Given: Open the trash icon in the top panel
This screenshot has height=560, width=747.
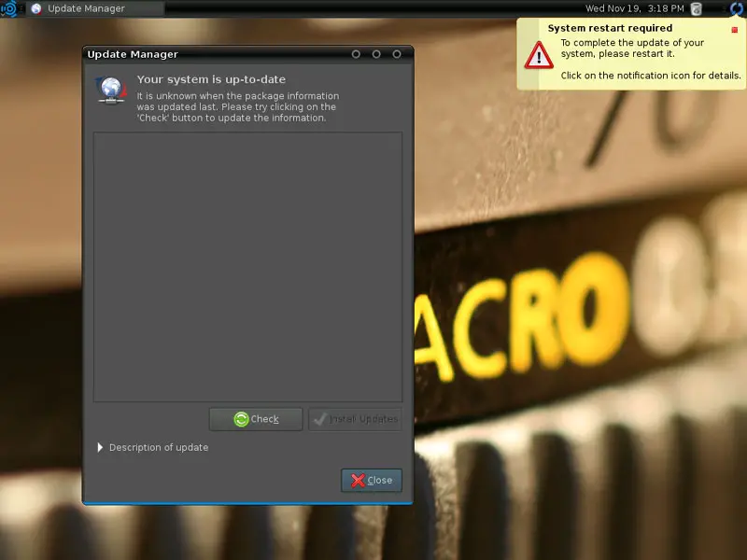Looking at the screenshot, I should click(x=696, y=8).
